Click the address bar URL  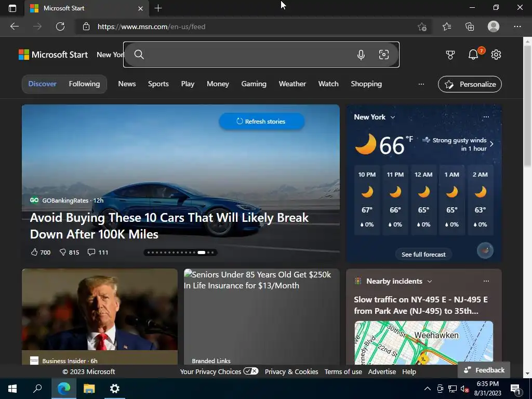coord(151,26)
